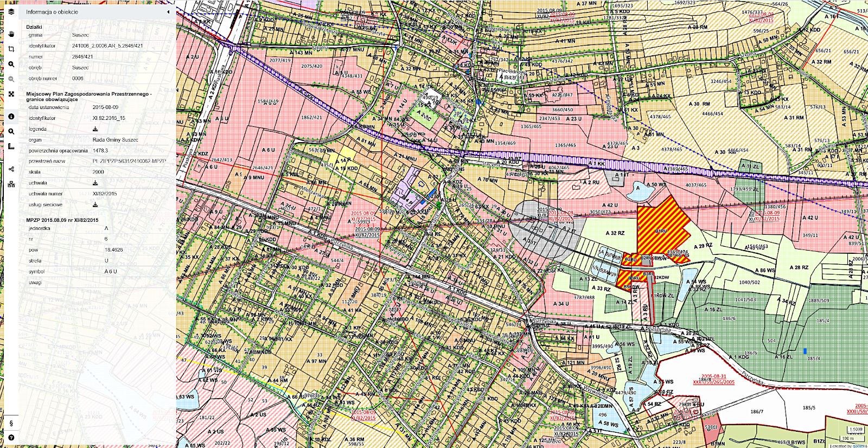The image size is (868, 448).
Task: Click the 1:5000 scale indicator
Action: 856,429
